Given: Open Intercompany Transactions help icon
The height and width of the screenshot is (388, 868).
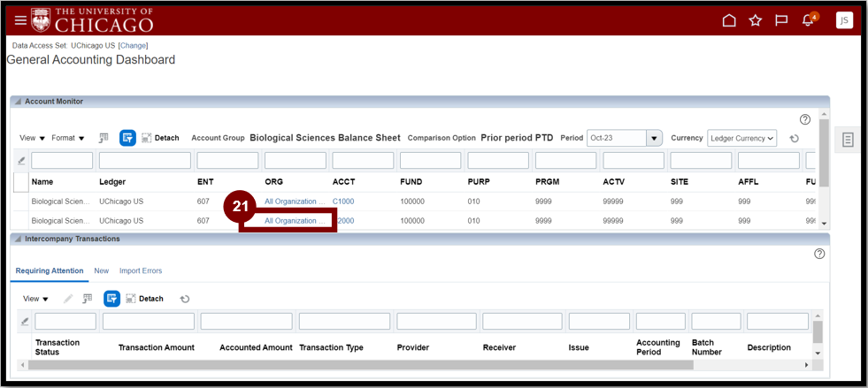Looking at the screenshot, I should tap(819, 254).
